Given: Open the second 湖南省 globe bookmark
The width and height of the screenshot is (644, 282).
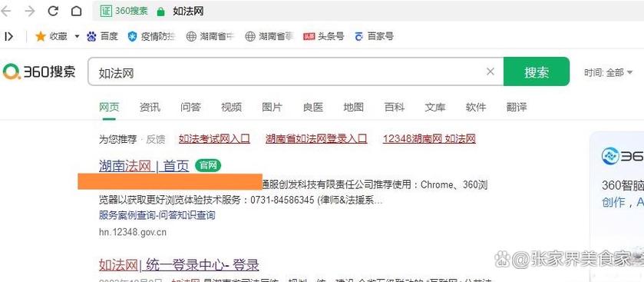Looking at the screenshot, I should click(x=269, y=36).
